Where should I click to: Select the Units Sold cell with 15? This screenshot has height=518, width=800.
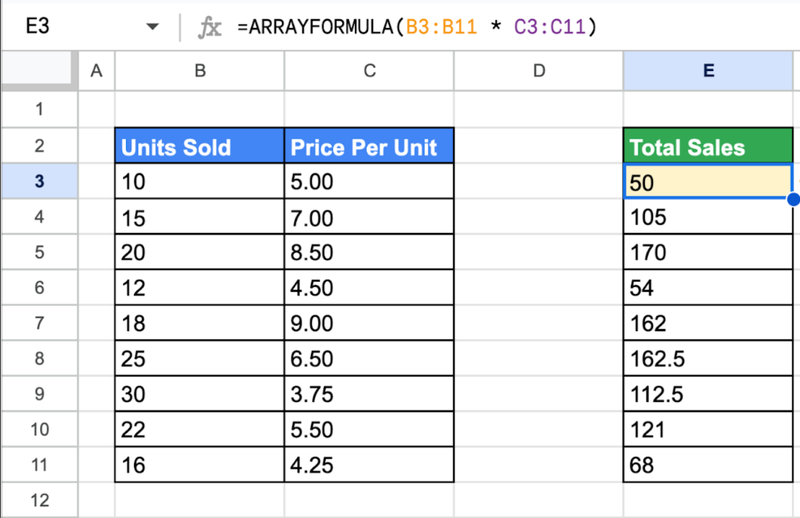199,216
